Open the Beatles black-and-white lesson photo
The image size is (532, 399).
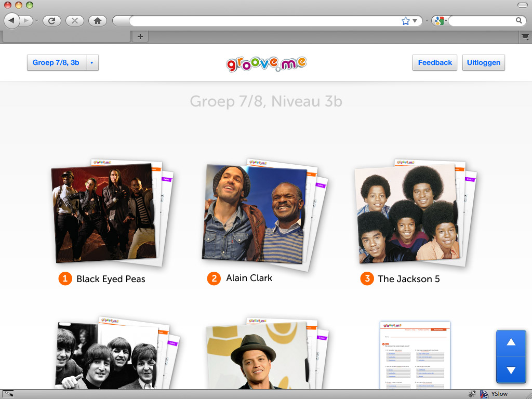[x=107, y=356]
